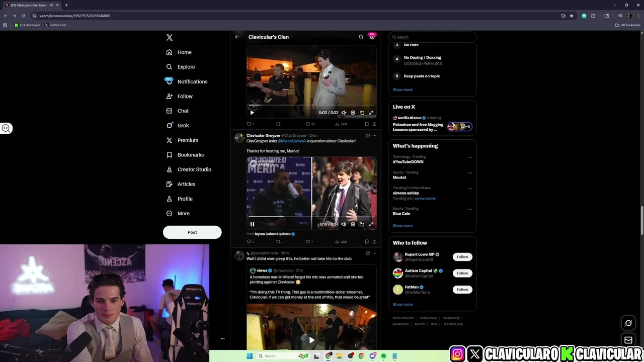View analytics showing 406 views
Screen dimensions: 644x362
(341, 242)
